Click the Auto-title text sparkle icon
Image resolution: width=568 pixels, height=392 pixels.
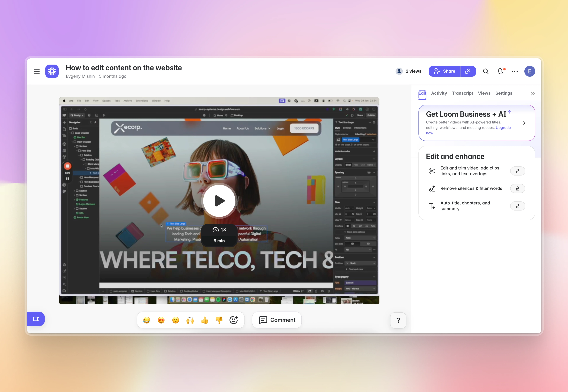click(x=432, y=206)
